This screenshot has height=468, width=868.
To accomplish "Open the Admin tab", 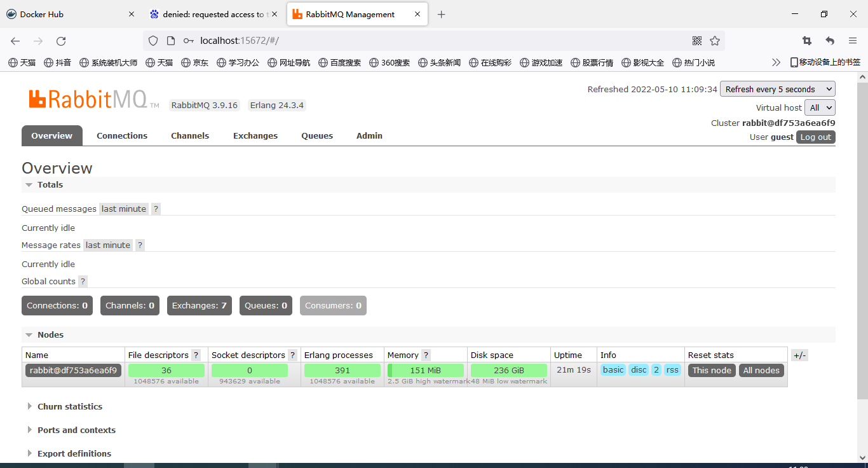I will 369,135.
